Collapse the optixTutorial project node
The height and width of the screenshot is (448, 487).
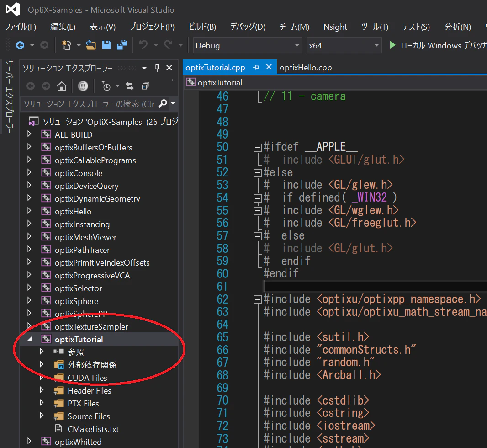pyautogui.click(x=30, y=339)
